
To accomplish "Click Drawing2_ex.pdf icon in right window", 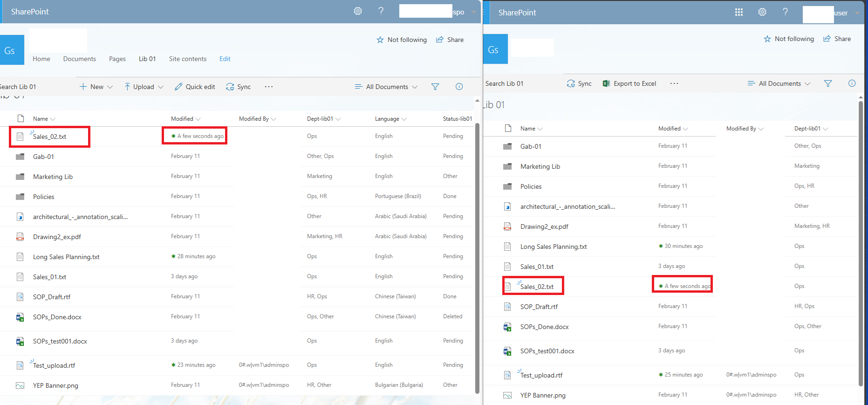I will [x=507, y=227].
